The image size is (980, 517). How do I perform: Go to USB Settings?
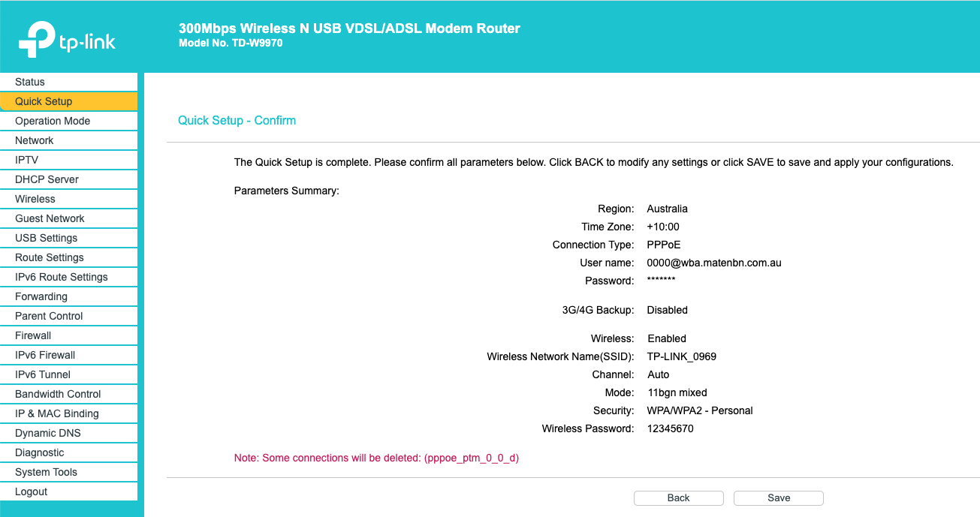(68, 238)
